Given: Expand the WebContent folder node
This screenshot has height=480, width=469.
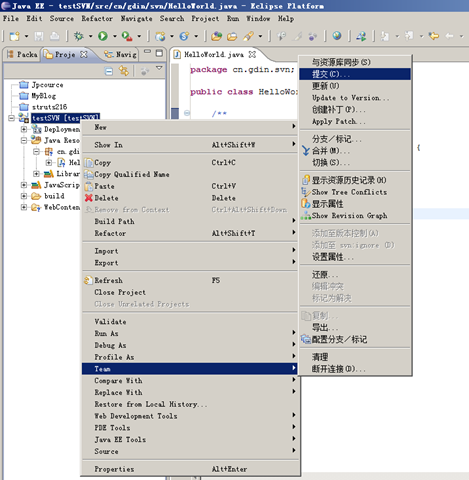Looking at the screenshot, I should point(24,207).
